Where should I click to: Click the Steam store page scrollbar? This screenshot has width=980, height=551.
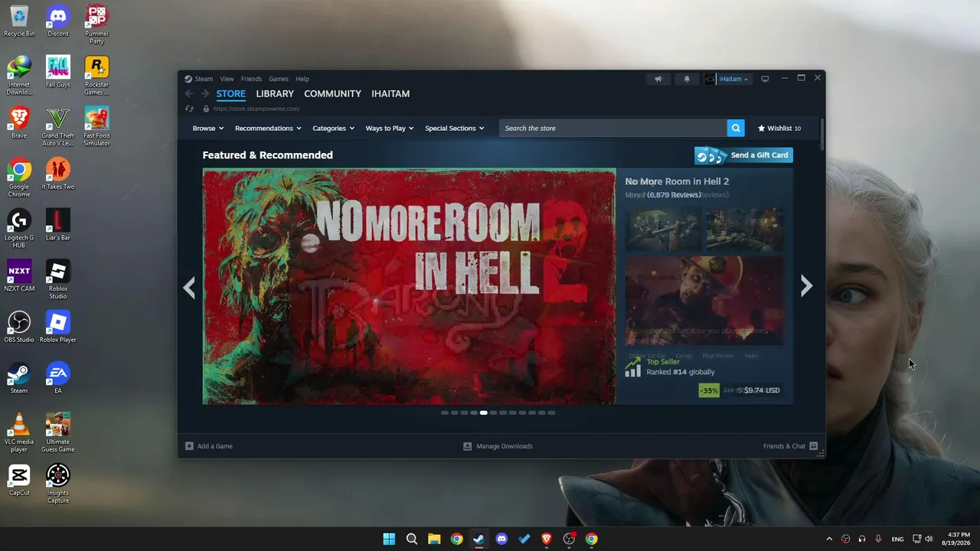click(x=822, y=135)
